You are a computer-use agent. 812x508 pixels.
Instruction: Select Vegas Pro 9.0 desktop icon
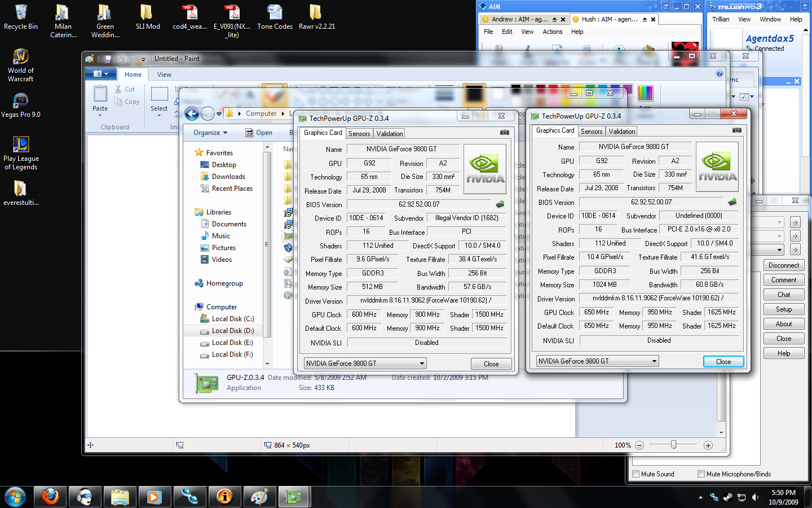(x=21, y=105)
